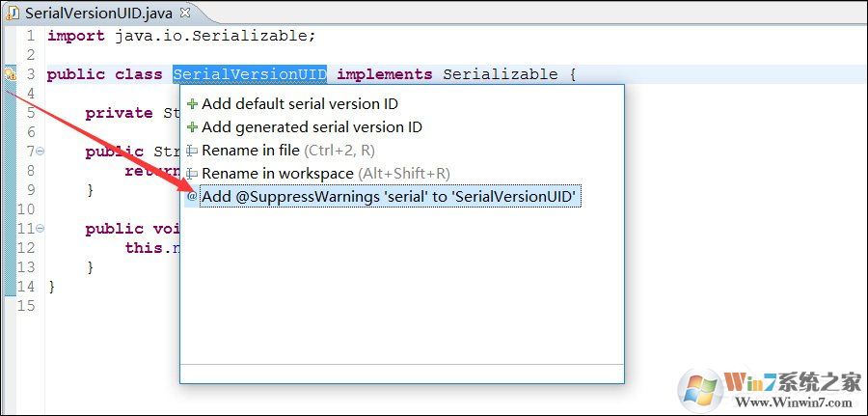
Task: Click the warning quick-fix marker on line 3
Action: click(x=10, y=74)
